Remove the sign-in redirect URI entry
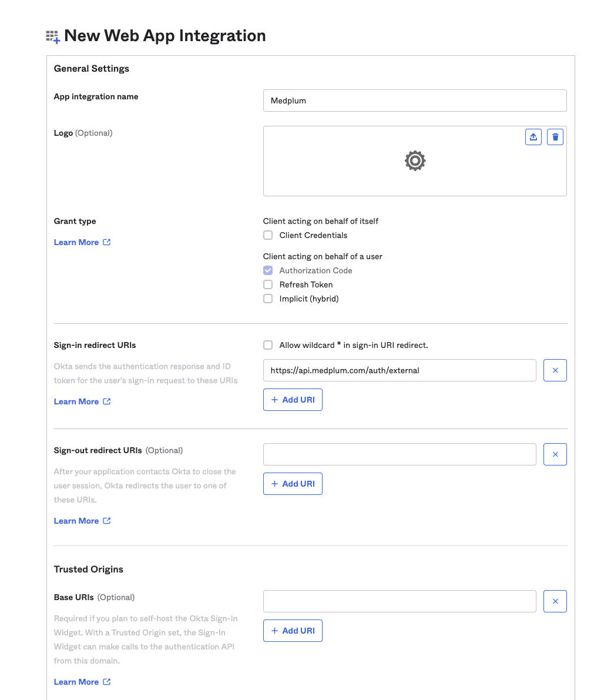This screenshot has width=594, height=700. pyautogui.click(x=555, y=370)
